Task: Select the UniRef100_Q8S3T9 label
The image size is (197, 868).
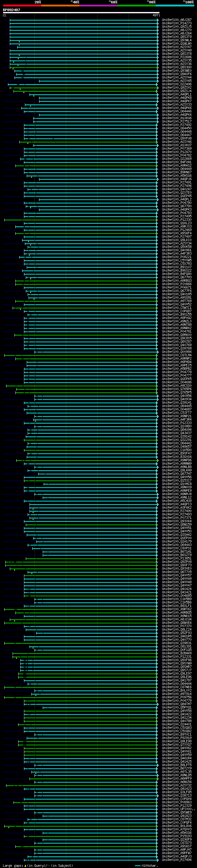Action: (x=177, y=37)
